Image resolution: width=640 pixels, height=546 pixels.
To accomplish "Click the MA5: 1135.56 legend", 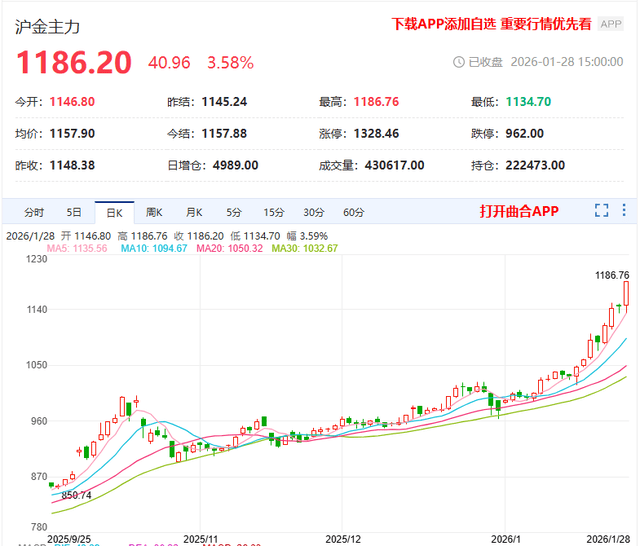I will tap(77, 248).
